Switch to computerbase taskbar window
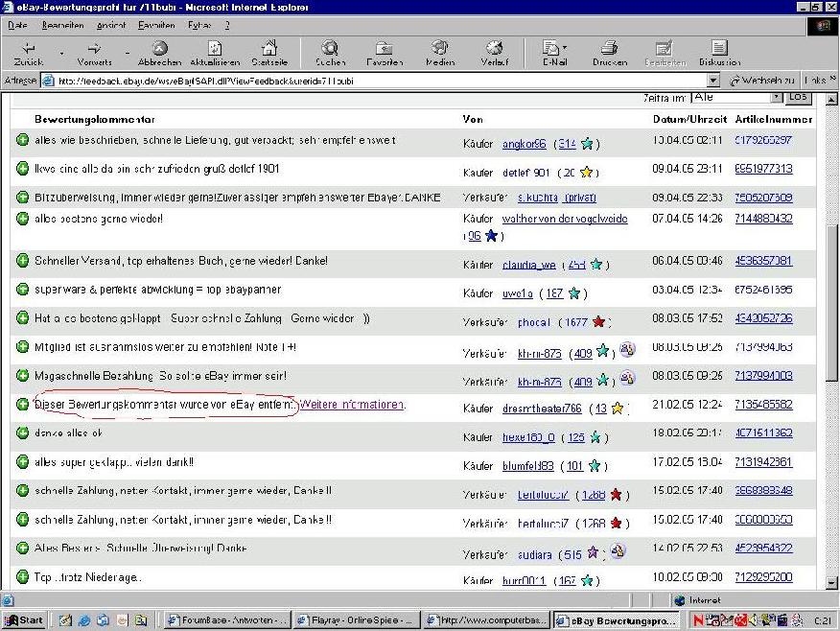 click(x=486, y=620)
